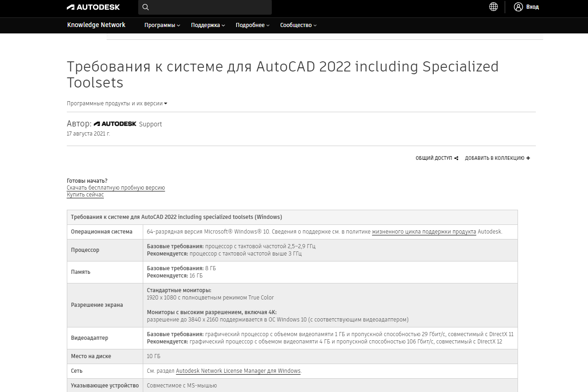Click the Совместимое с MS-мышью value
This screenshot has width=588, height=392.
pyautogui.click(x=182, y=386)
